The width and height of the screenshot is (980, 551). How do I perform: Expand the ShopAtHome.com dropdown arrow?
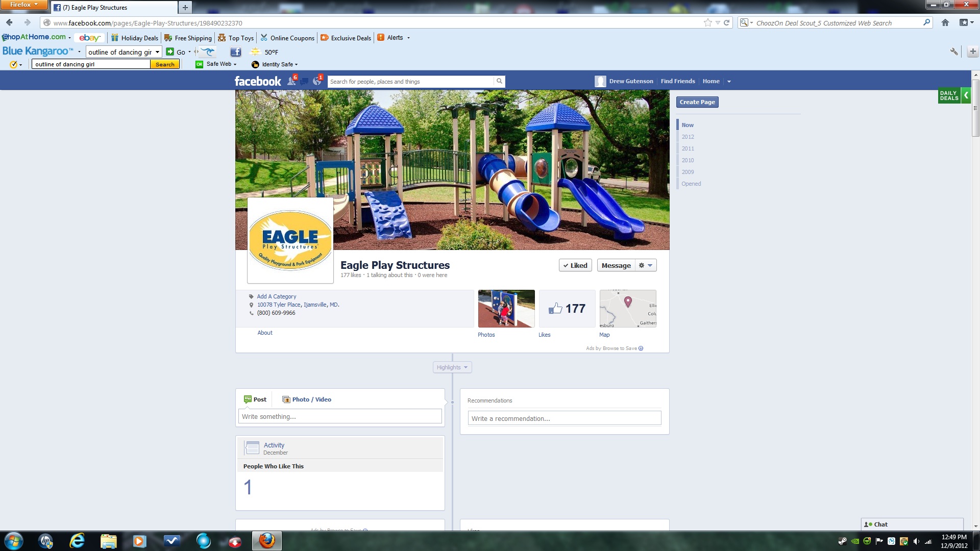[69, 38]
